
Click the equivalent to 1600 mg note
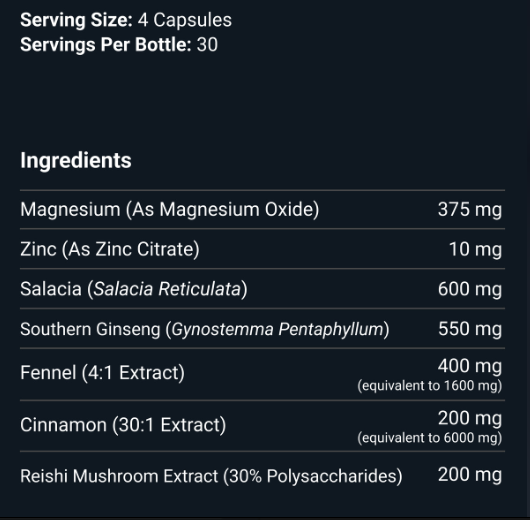(430, 386)
